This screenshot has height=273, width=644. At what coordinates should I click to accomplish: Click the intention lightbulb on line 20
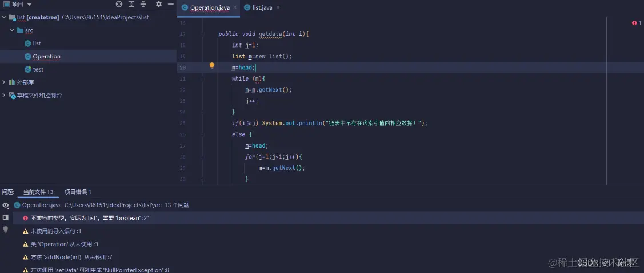(212, 66)
